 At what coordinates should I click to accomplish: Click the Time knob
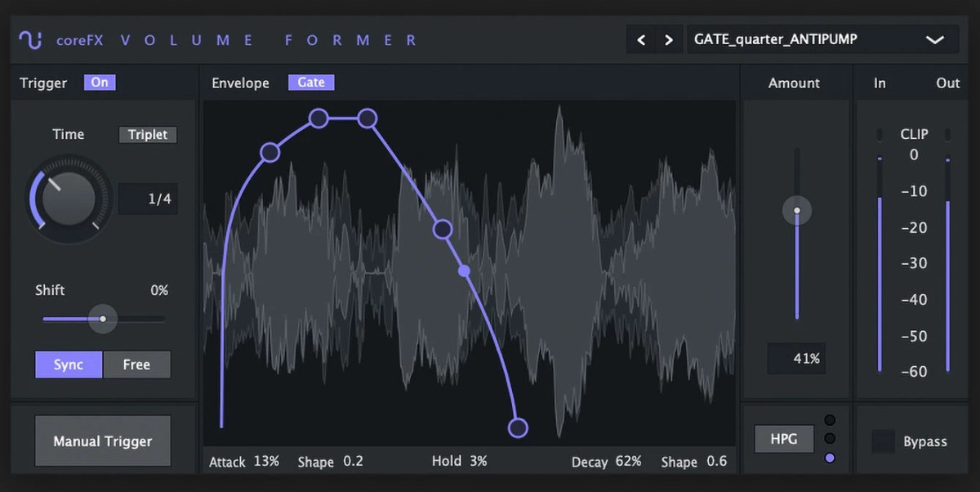[x=69, y=200]
